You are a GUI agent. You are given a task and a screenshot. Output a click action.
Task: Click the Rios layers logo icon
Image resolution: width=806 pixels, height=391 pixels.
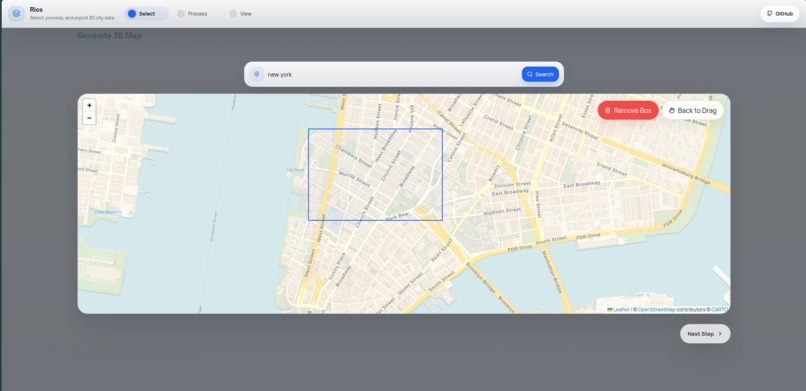point(16,14)
